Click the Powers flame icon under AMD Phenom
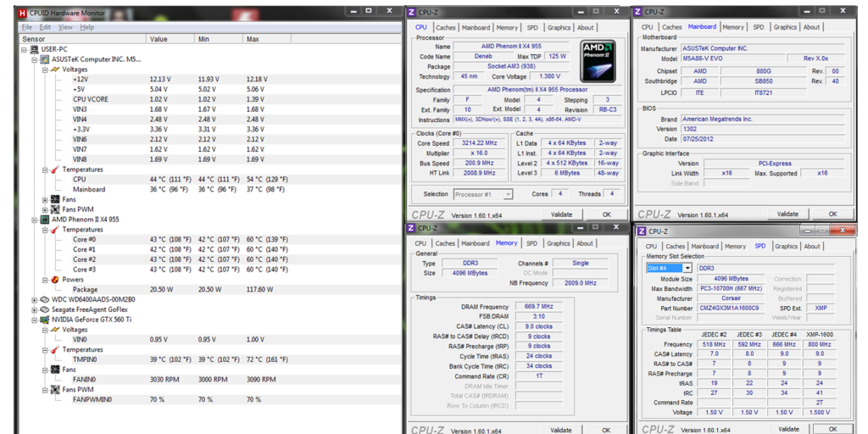 coord(55,279)
